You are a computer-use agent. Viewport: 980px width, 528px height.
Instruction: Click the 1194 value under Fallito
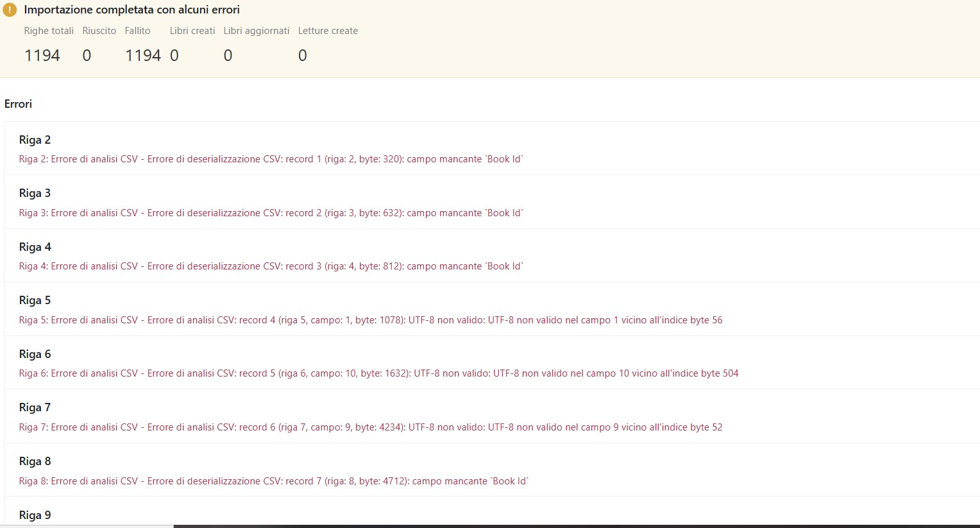[x=142, y=56]
